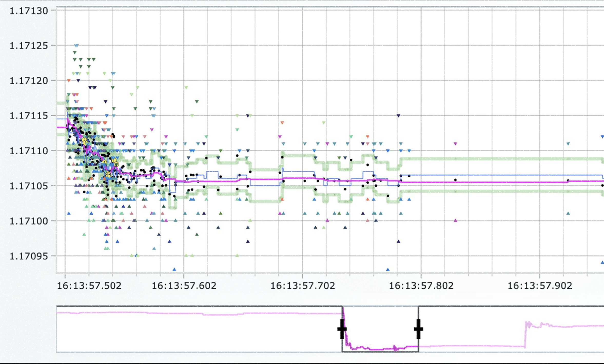Click isolated black dot near 16:13:57.83

(x=455, y=180)
